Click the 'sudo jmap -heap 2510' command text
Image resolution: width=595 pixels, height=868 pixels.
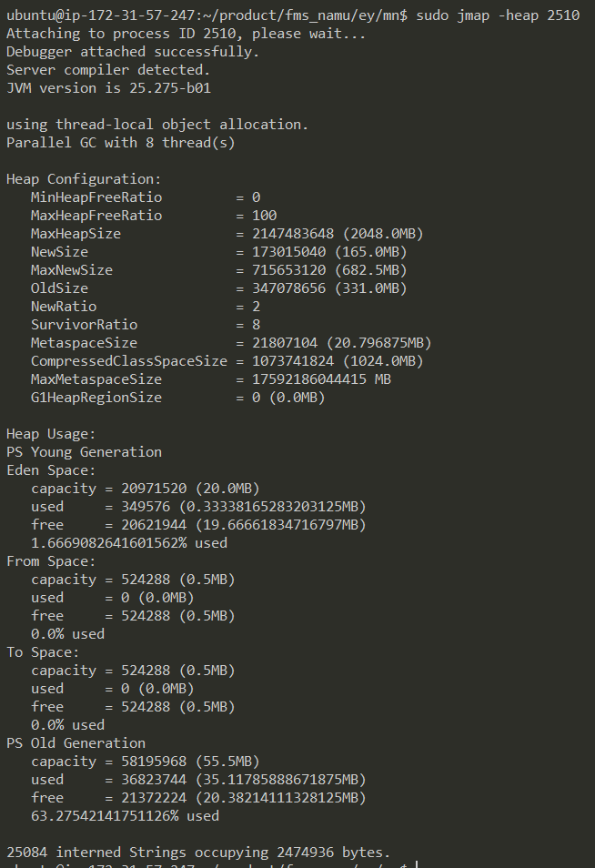pos(498,15)
